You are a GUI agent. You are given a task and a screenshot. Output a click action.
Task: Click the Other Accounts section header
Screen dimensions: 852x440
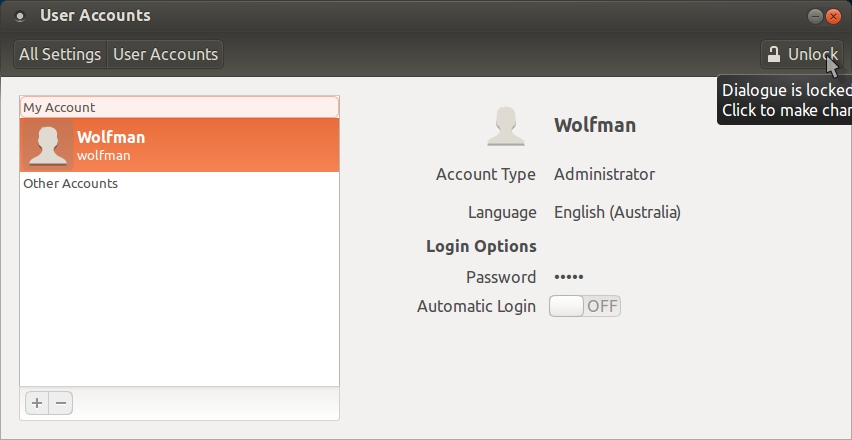[71, 184]
